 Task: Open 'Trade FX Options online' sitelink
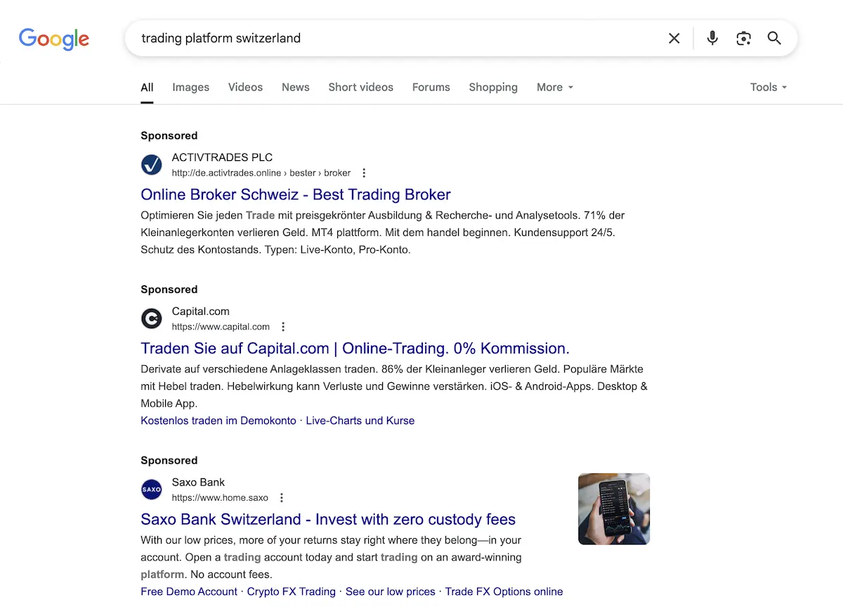504,591
